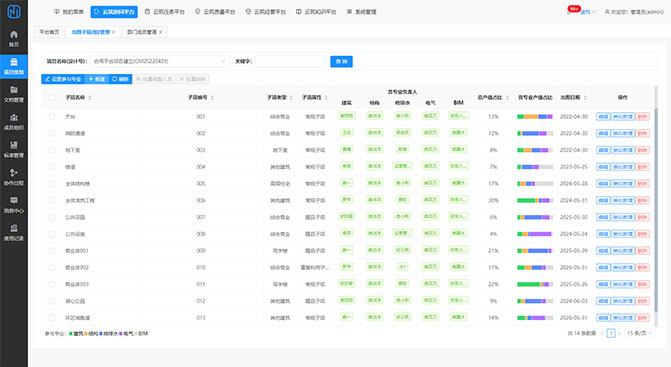Click the output ratio bar in row 001
Screen dimensions: 671x367
tap(535, 116)
